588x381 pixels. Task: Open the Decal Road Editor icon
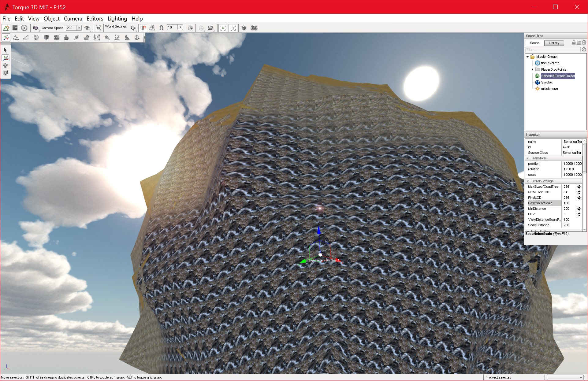pos(127,38)
